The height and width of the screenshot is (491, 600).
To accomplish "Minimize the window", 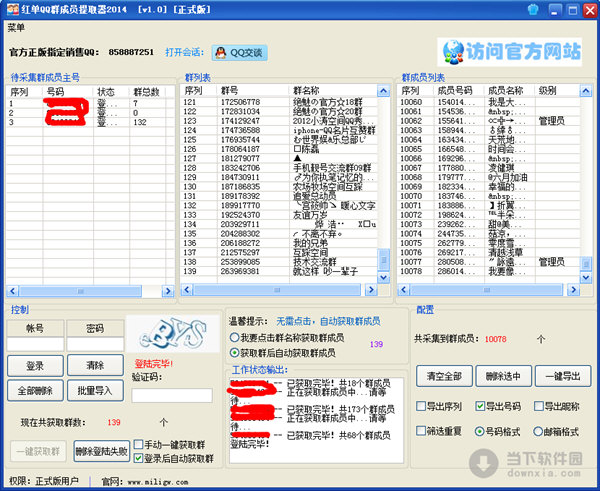I will click(x=556, y=10).
